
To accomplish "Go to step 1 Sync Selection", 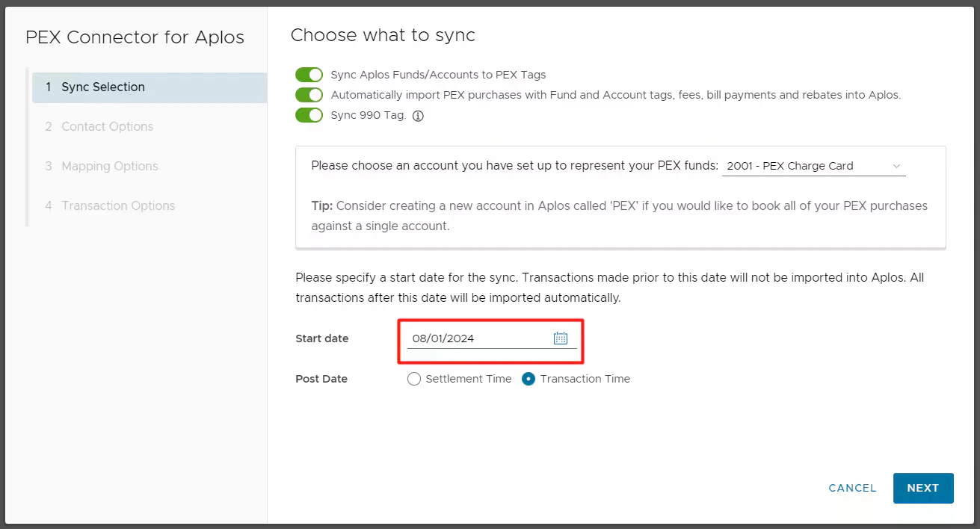I will point(150,87).
